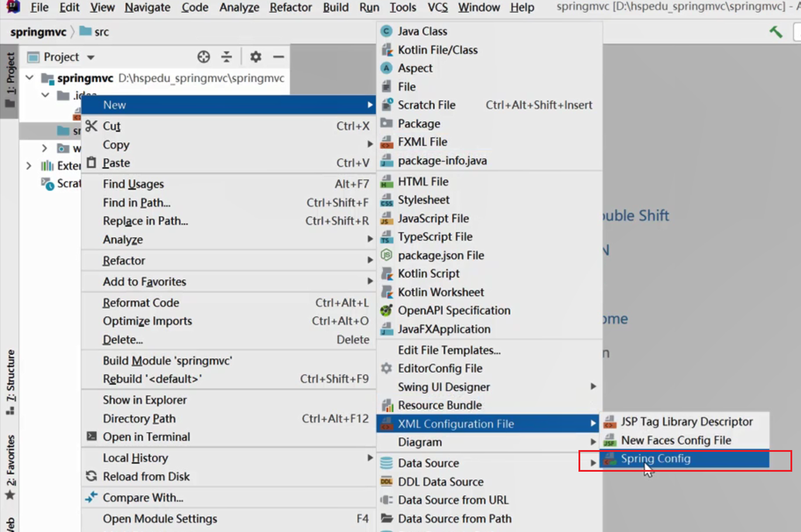The image size is (801, 532).
Task: Expand the Local History submenu arrow
Action: tap(370, 458)
